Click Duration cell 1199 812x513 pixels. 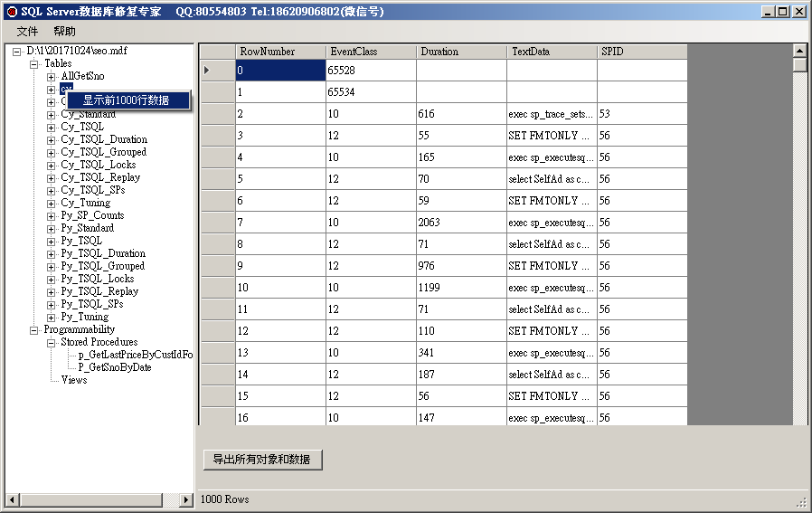(x=461, y=288)
